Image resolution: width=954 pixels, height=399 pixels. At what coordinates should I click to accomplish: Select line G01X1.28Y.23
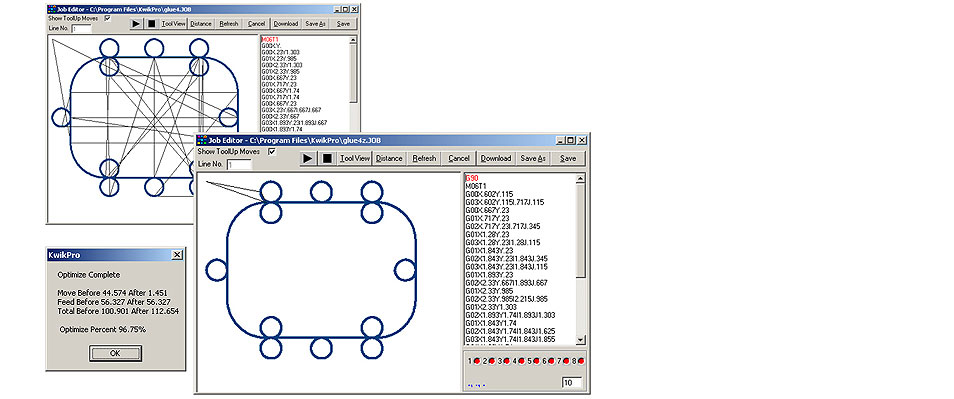[487, 234]
